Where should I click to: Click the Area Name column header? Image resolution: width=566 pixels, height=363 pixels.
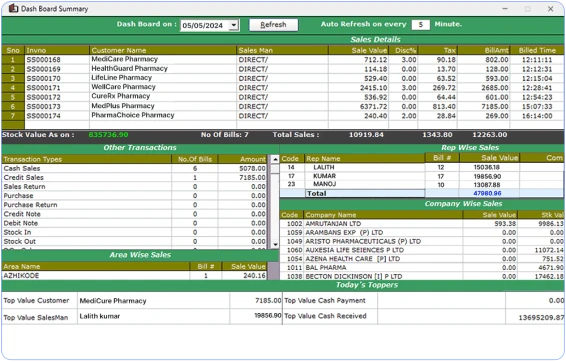(96, 266)
